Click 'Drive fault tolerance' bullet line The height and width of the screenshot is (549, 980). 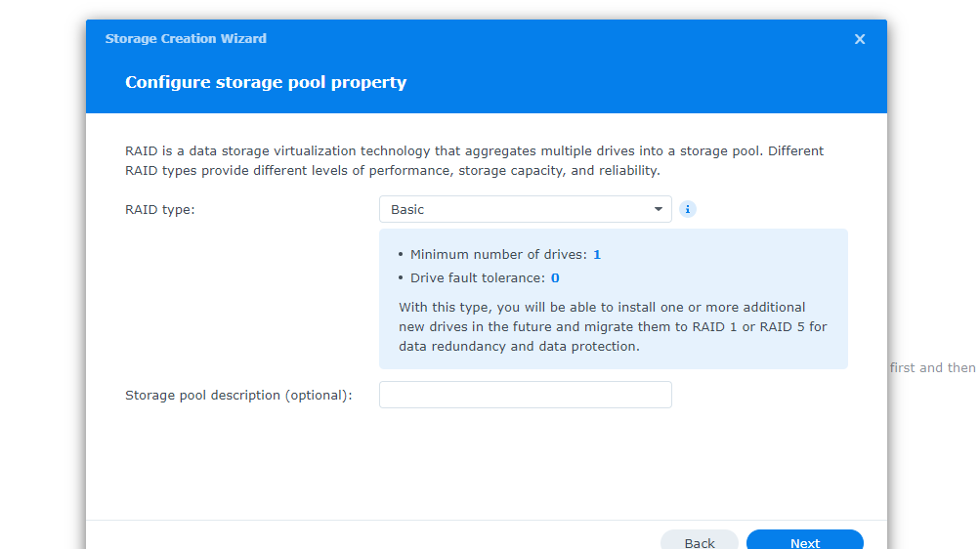(x=477, y=278)
